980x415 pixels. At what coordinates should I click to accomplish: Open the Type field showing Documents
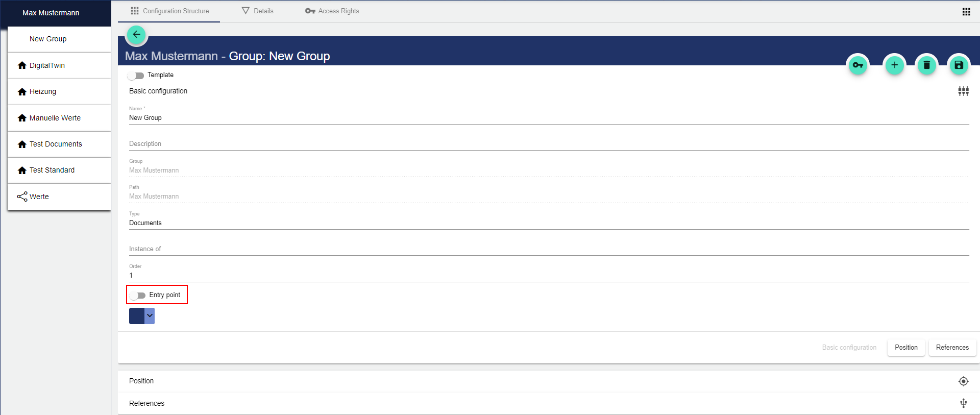(549, 223)
